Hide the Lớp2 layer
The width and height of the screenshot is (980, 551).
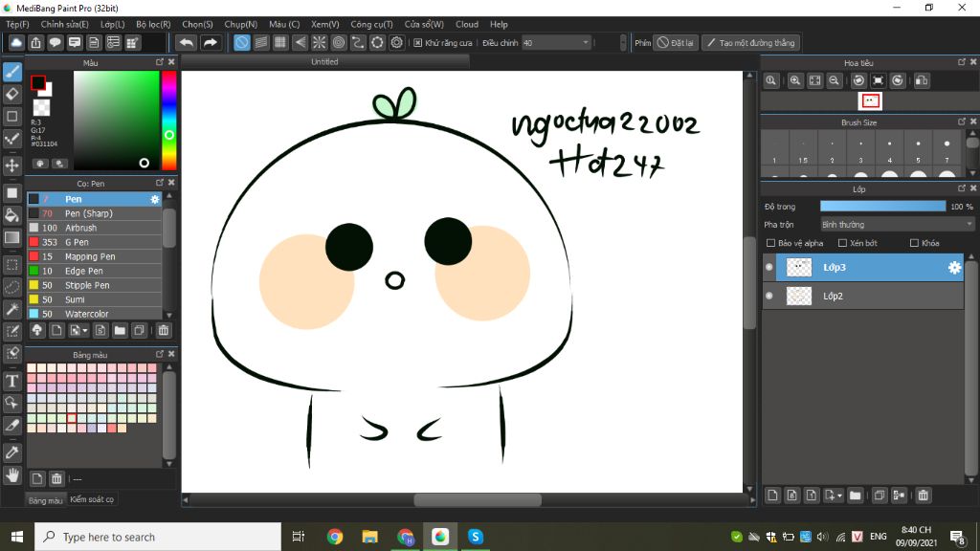click(x=769, y=297)
